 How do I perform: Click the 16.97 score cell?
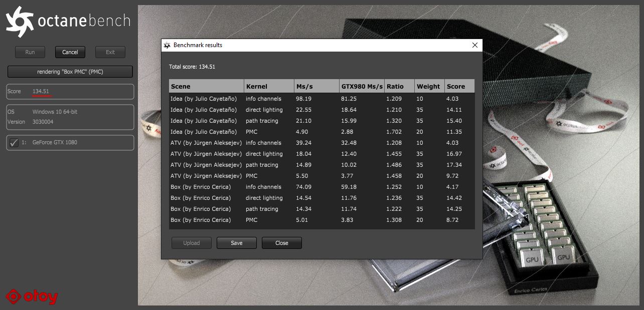(x=454, y=154)
